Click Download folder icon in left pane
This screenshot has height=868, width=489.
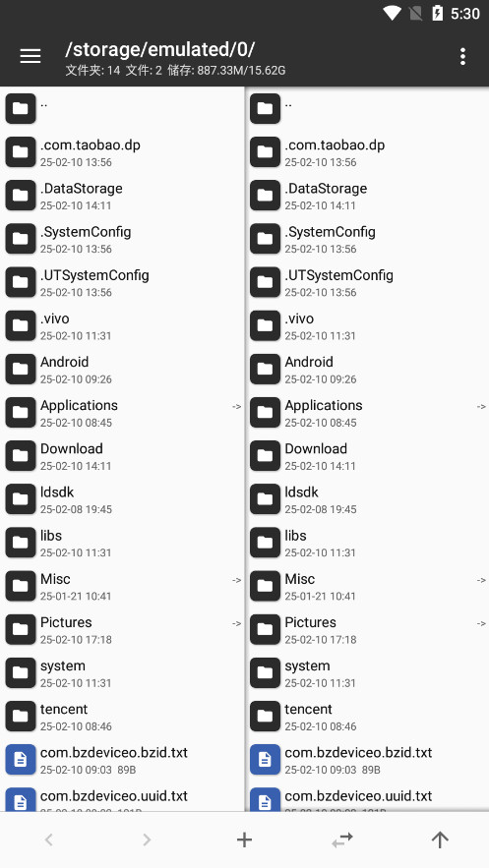[21, 455]
